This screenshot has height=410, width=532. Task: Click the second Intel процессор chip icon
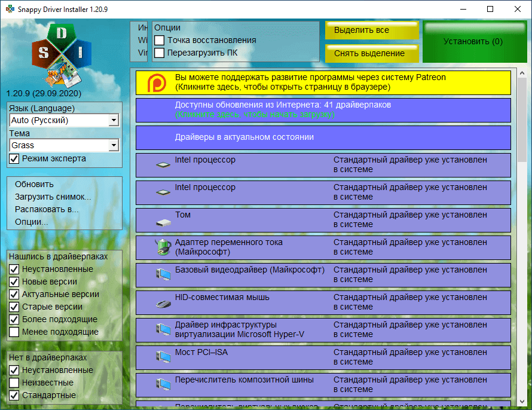[x=163, y=192]
